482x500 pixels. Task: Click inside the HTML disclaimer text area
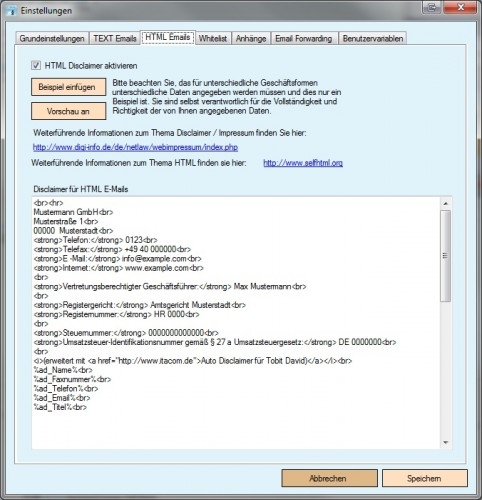tap(236, 323)
